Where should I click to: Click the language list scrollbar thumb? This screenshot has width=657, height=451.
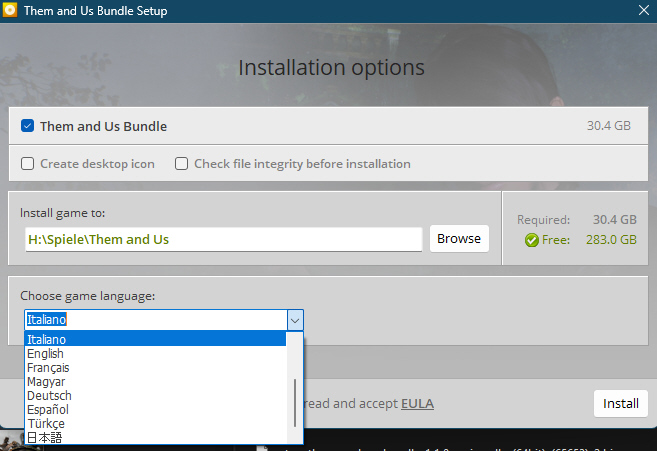[295, 403]
